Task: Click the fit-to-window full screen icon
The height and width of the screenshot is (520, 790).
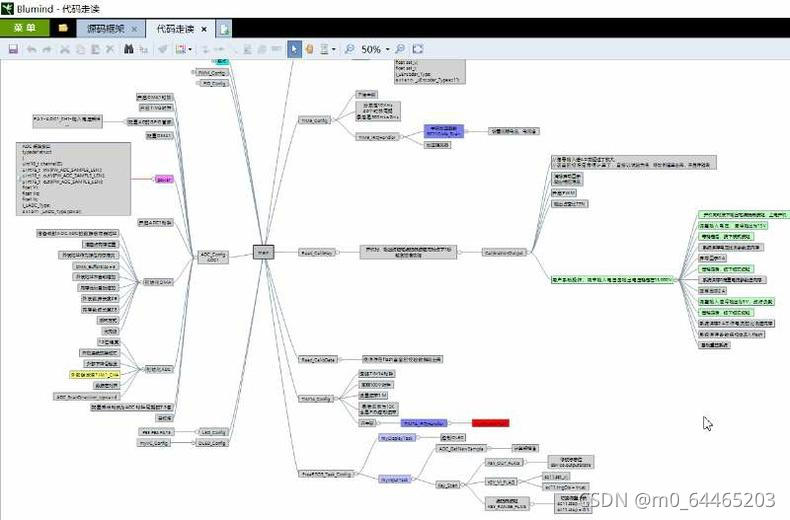Action: pos(417,49)
